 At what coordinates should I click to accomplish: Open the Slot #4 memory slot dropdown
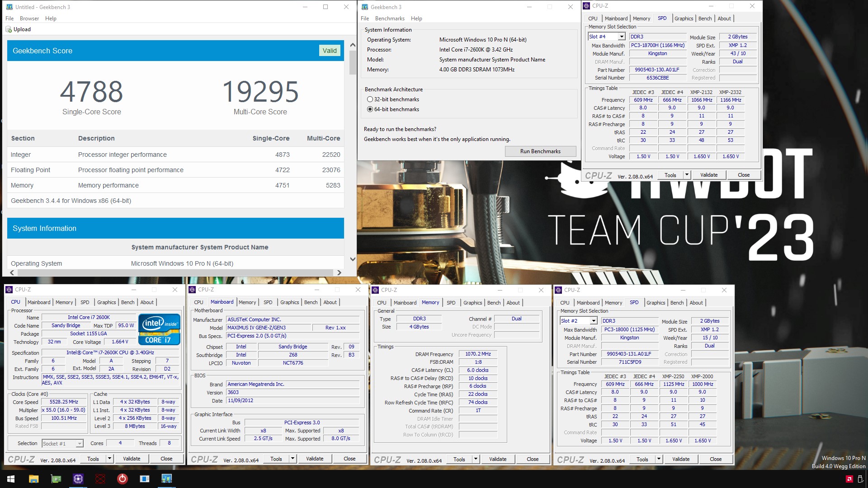pyautogui.click(x=622, y=37)
